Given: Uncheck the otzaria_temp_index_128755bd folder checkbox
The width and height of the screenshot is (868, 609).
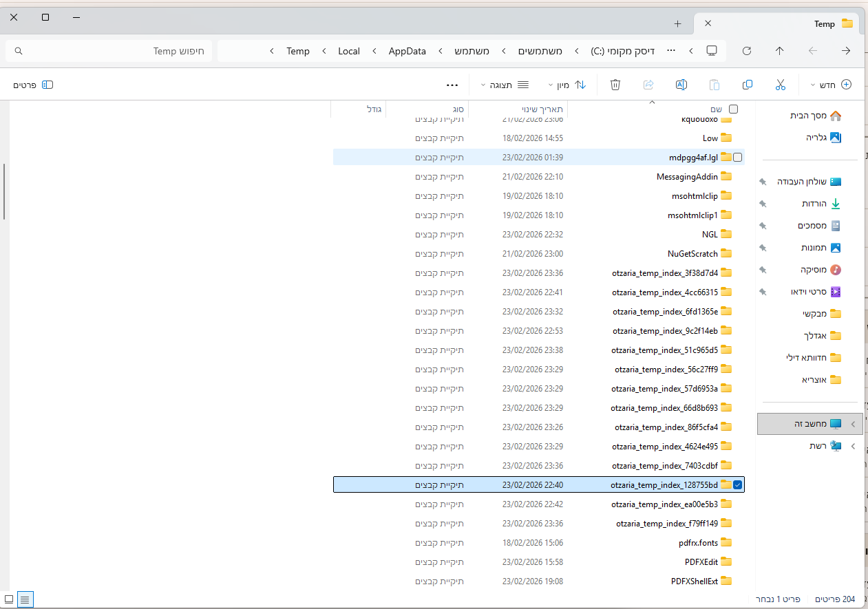Looking at the screenshot, I should 737,485.
